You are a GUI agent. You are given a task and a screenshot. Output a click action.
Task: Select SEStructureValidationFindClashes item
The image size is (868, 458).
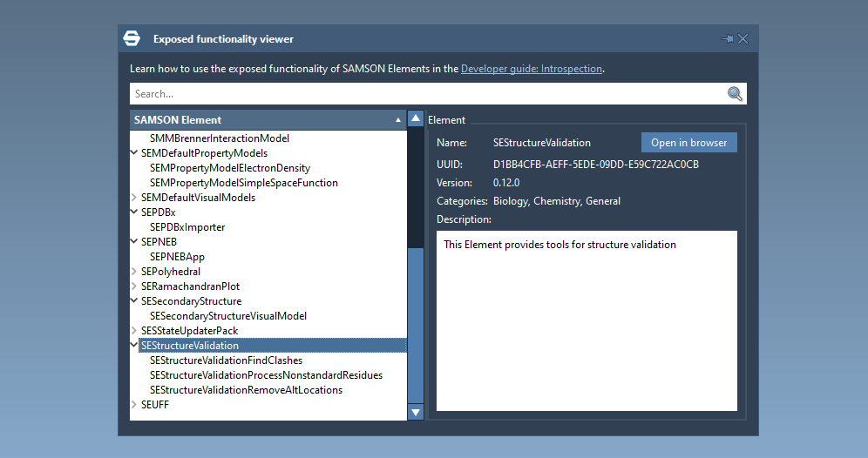(x=226, y=360)
